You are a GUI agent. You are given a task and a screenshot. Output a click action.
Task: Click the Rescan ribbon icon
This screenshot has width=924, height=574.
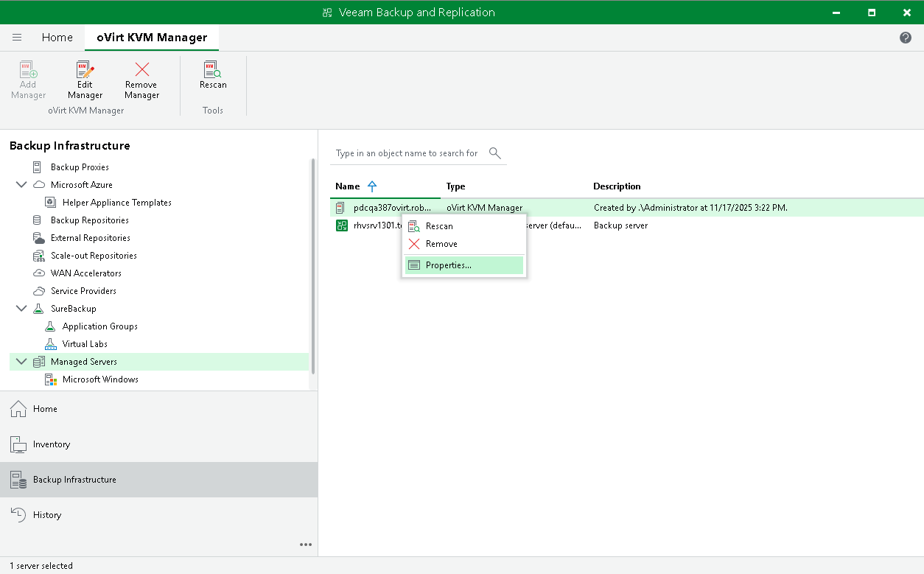pos(213,69)
